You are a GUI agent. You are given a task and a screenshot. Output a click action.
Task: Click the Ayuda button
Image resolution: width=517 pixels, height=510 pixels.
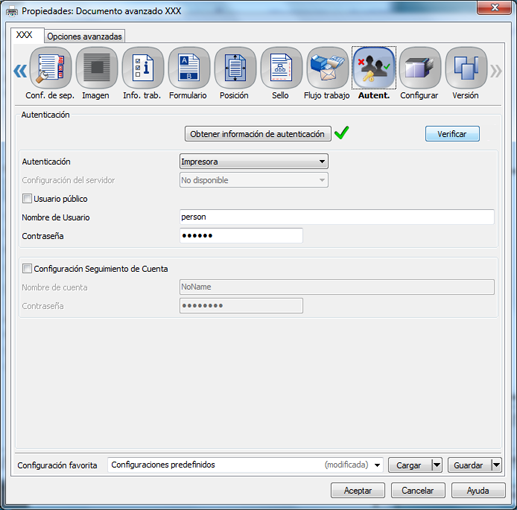(x=478, y=490)
